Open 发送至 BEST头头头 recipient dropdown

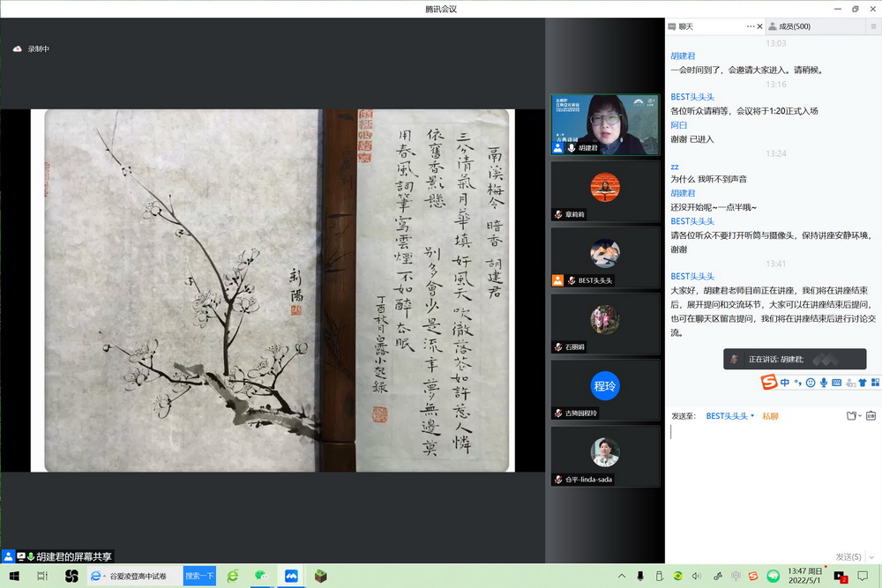pyautogui.click(x=730, y=416)
